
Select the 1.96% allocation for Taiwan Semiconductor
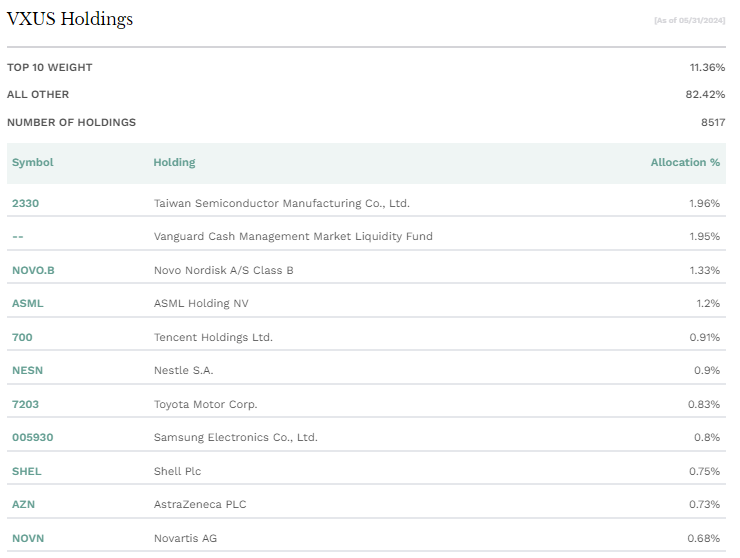point(705,203)
